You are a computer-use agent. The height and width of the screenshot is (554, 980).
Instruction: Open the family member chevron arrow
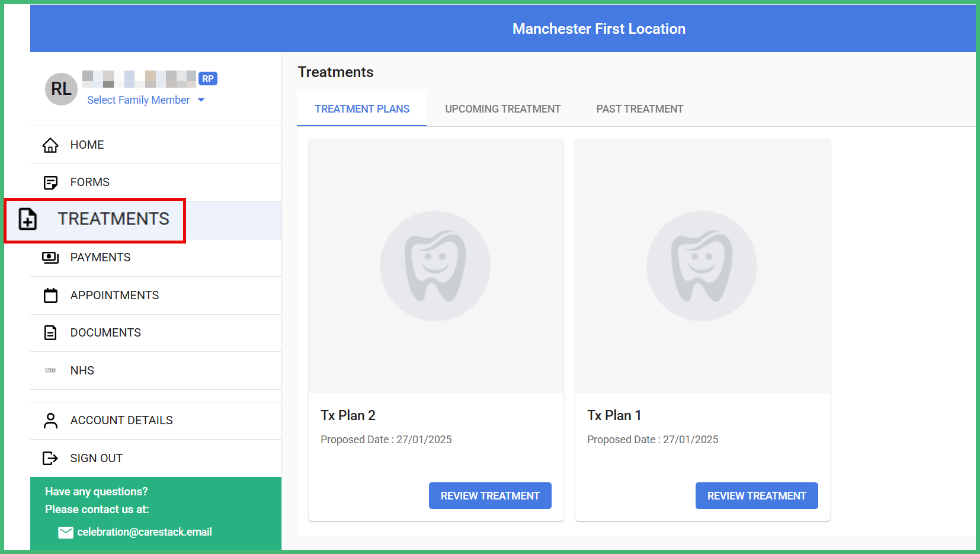tap(201, 100)
